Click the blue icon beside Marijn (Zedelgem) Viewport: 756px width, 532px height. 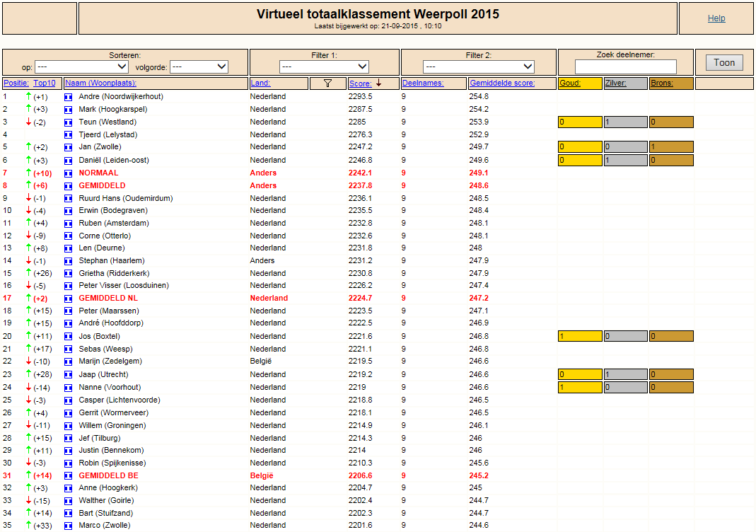(x=68, y=362)
